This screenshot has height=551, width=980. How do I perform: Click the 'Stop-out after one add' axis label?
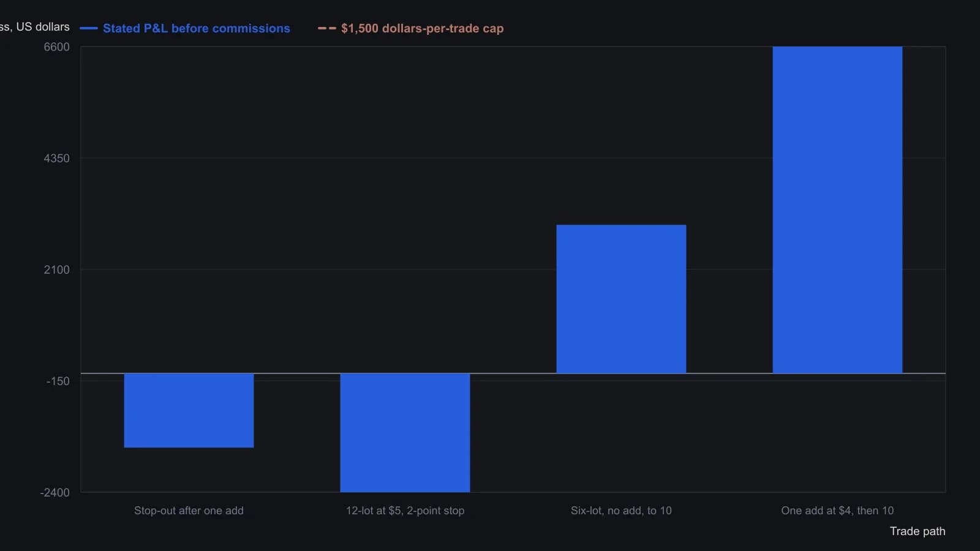(189, 511)
